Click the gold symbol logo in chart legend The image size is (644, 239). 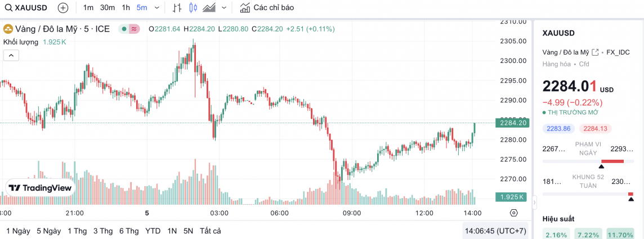(8, 29)
